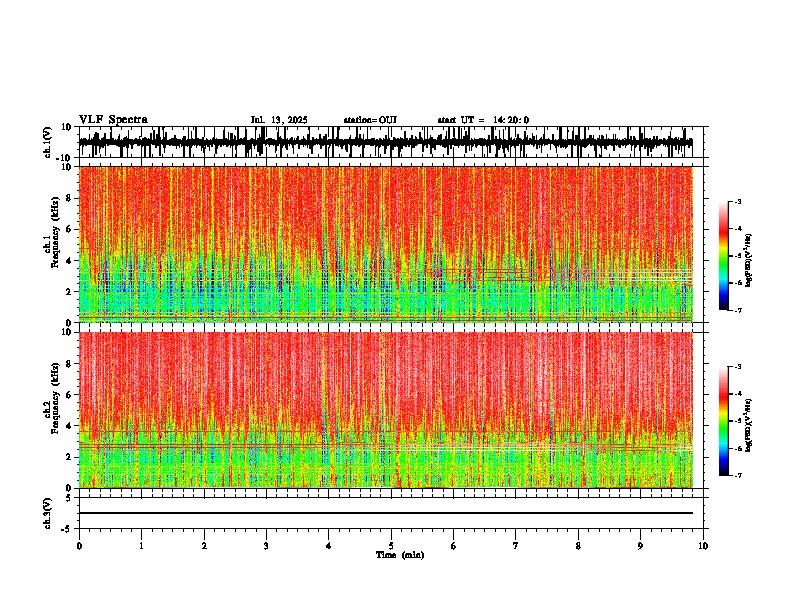Viewport: 792px width, 612px height.
Task: Click time axis tick label "1"
Action: 141,546
